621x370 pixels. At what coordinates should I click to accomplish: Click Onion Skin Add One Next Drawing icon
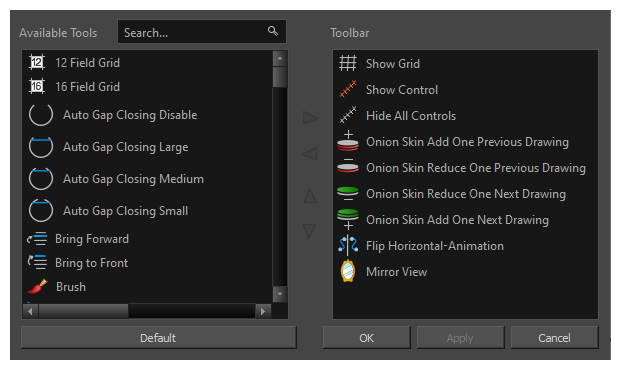pyautogui.click(x=348, y=219)
